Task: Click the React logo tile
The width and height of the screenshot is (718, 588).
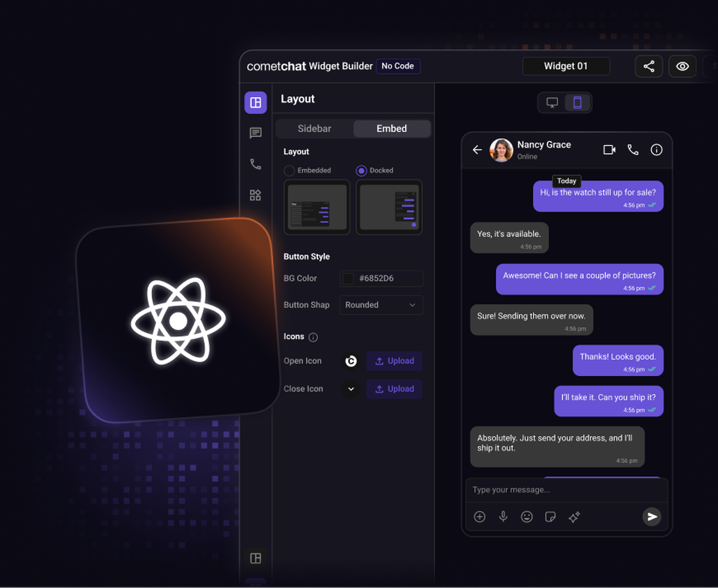Action: coord(178,320)
